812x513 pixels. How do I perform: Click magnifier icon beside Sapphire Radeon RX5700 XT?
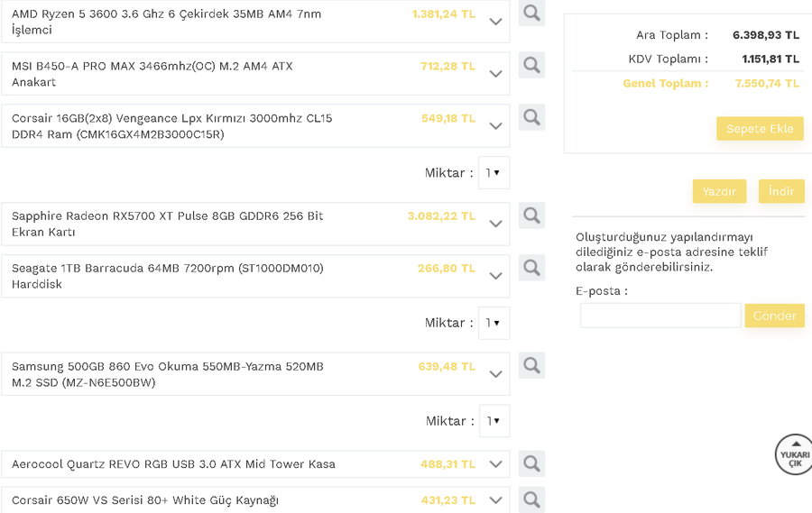pyautogui.click(x=531, y=215)
